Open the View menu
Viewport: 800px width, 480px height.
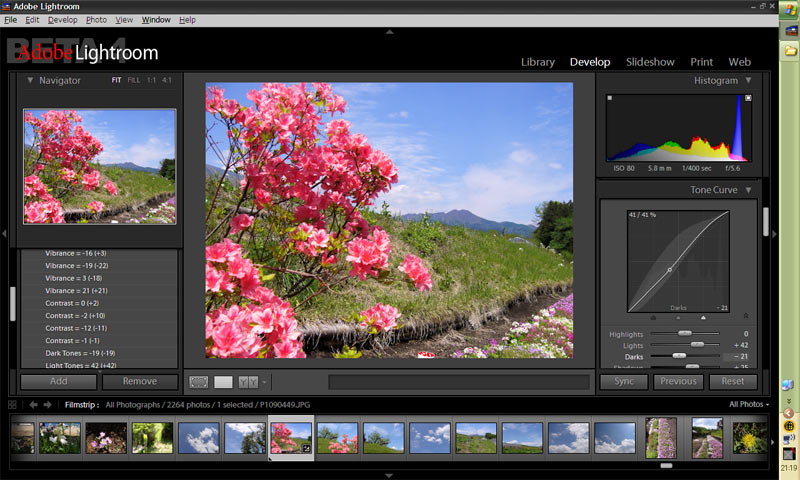click(x=124, y=20)
